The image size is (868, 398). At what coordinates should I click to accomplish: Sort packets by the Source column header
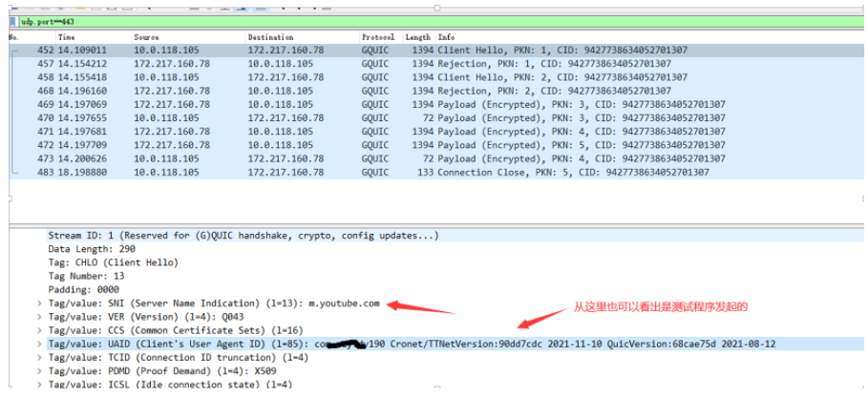point(188,37)
